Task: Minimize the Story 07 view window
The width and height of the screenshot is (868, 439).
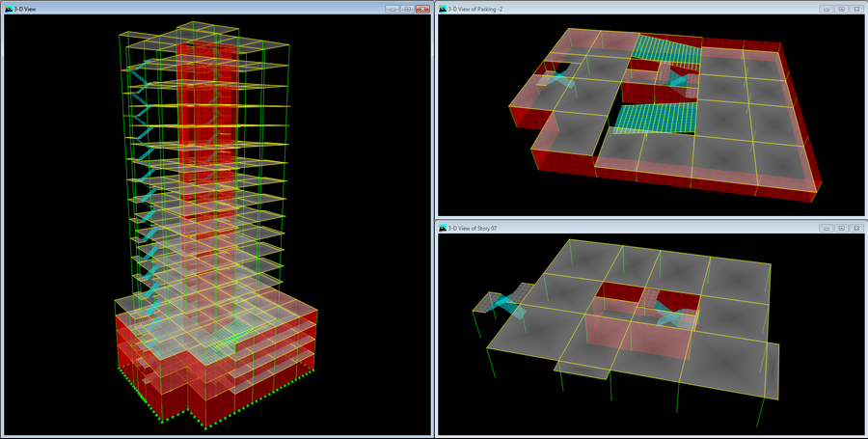Action: click(x=827, y=229)
